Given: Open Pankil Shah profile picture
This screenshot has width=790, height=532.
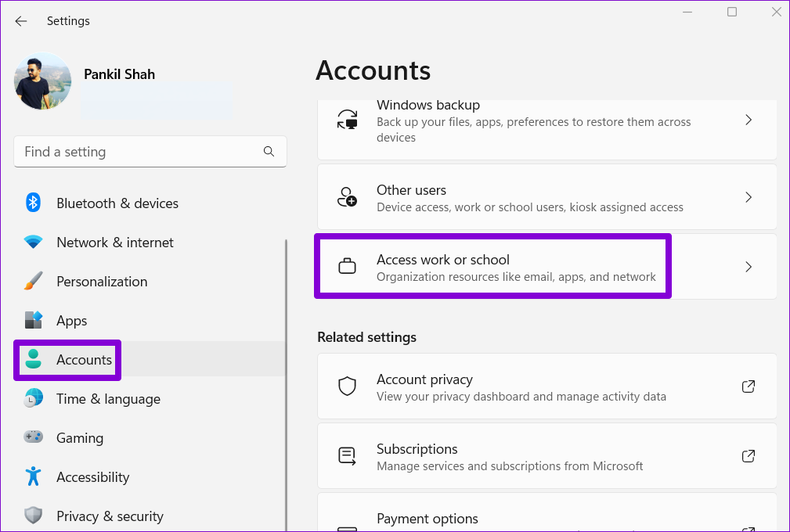Looking at the screenshot, I should click(43, 81).
